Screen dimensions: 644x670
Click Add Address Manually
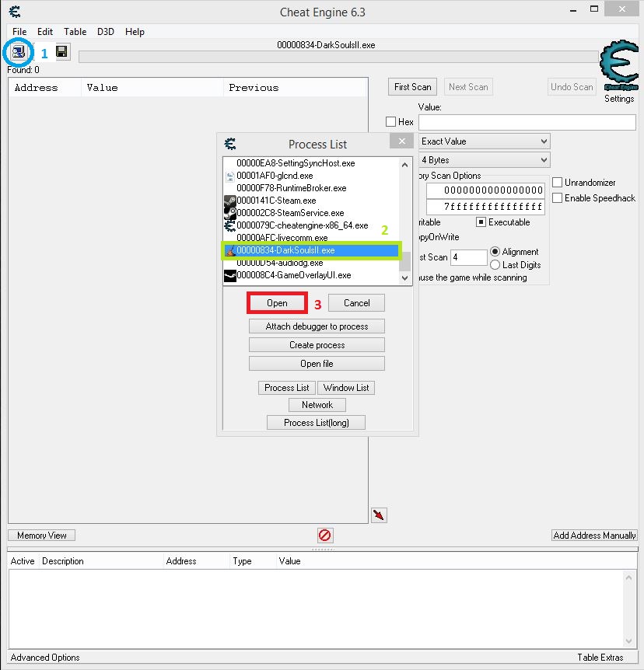pos(594,536)
